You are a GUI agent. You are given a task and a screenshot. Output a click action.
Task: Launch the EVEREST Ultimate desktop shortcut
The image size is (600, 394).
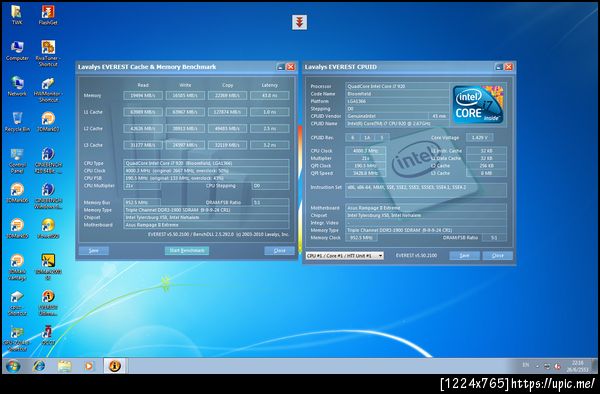click(48, 303)
